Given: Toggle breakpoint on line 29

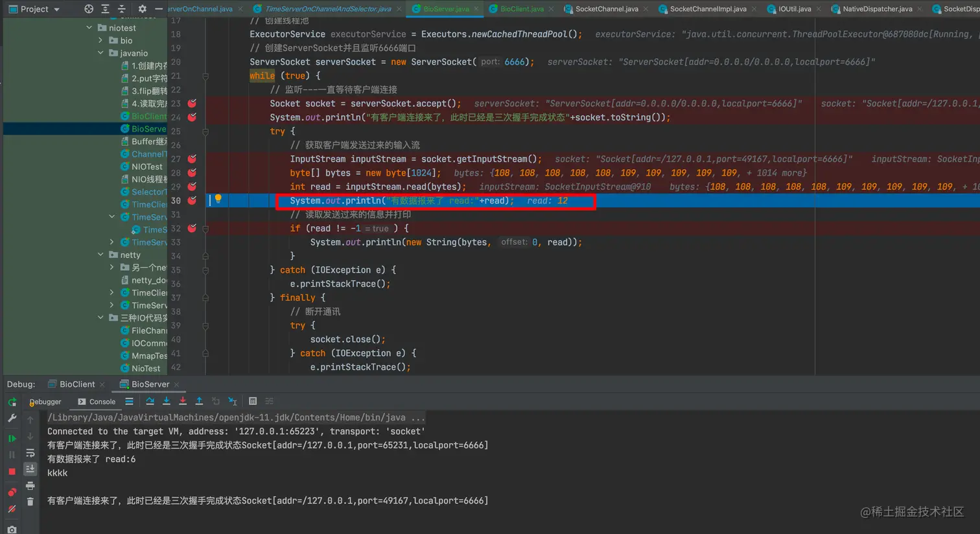Looking at the screenshot, I should 192,187.
